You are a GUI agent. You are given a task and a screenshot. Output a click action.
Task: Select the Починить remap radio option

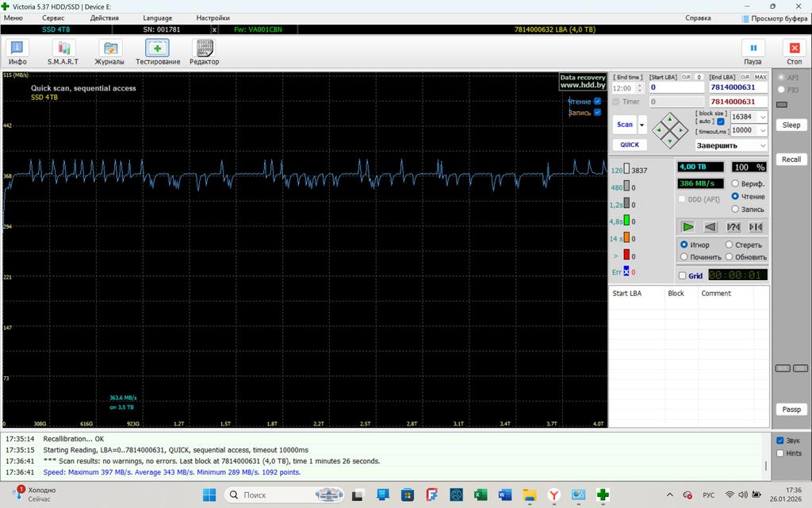[x=684, y=257]
